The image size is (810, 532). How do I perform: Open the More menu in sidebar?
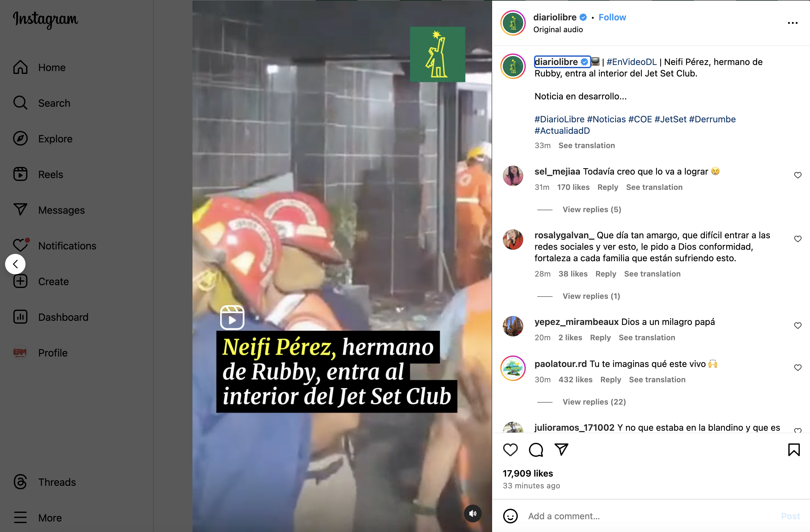point(38,518)
